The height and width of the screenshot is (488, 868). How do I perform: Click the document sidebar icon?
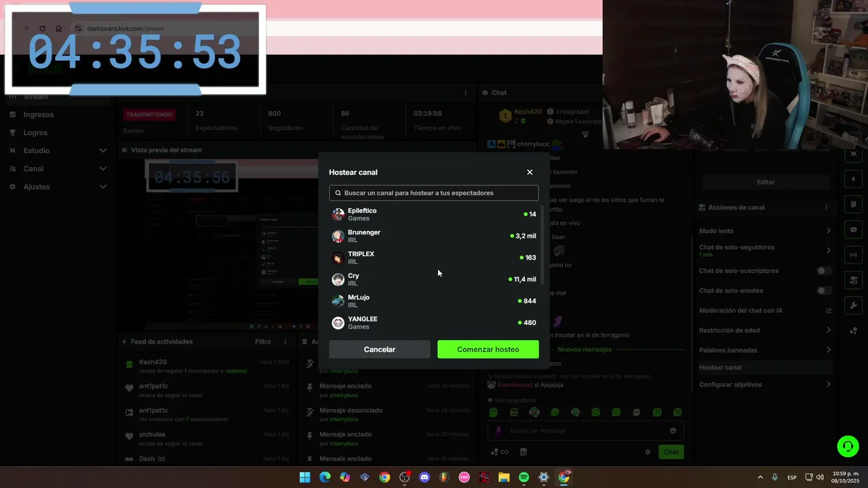853,204
